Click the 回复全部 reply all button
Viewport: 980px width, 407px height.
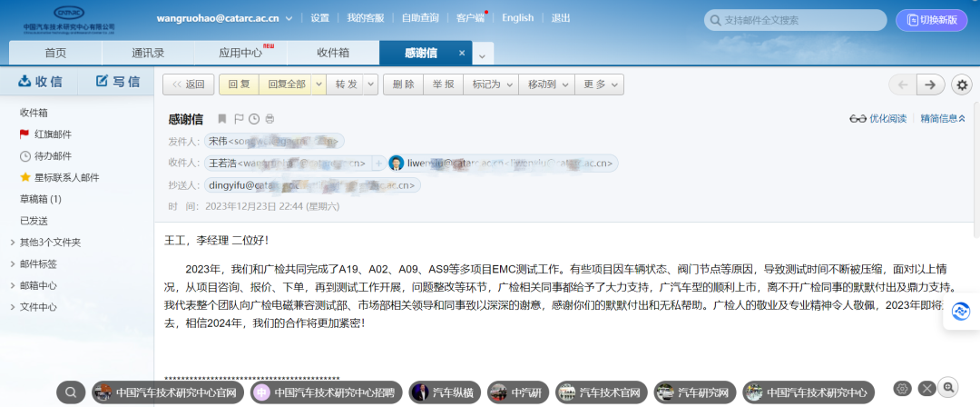pos(286,84)
